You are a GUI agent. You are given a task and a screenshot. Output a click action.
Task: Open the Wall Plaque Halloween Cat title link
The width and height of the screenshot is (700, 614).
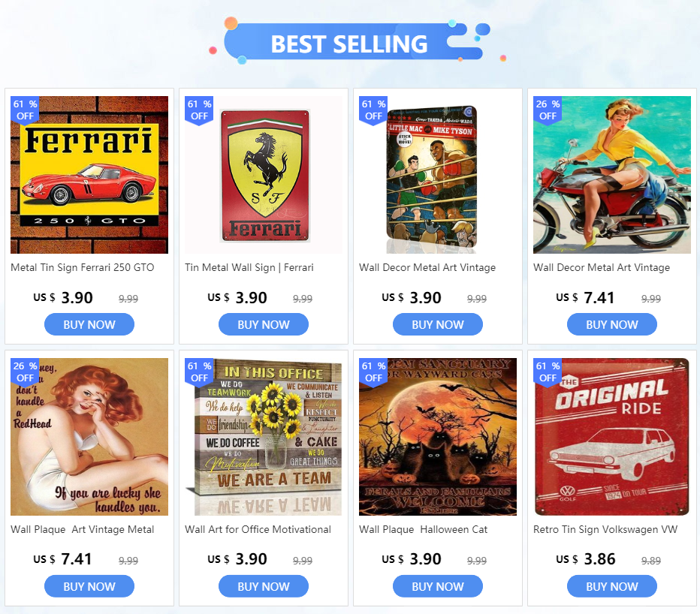point(423,529)
